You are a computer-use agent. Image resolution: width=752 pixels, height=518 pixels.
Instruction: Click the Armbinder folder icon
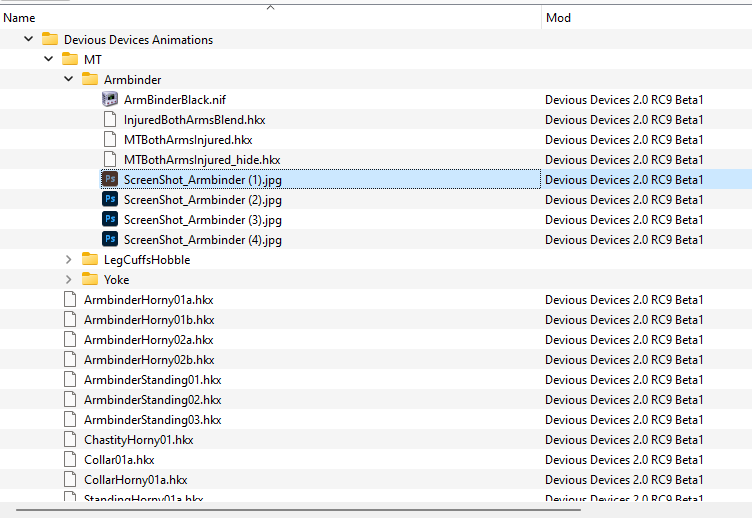click(90, 79)
